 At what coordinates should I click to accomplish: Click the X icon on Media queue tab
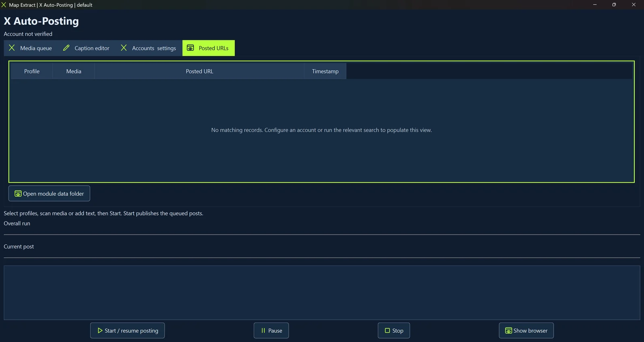12,48
